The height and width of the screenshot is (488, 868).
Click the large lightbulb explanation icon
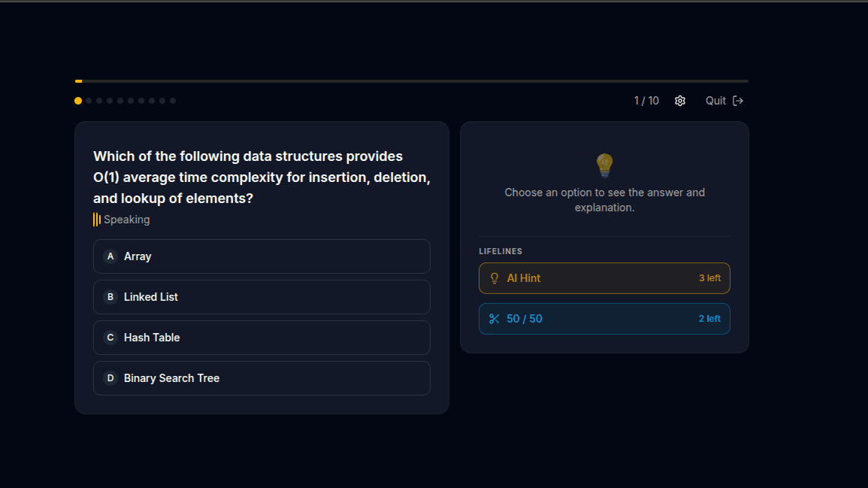[x=604, y=165]
